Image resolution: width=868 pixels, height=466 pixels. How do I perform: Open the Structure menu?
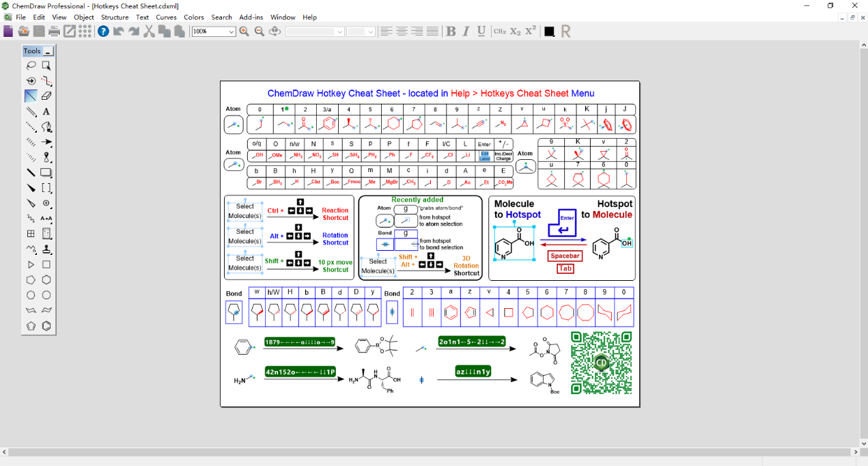[115, 17]
